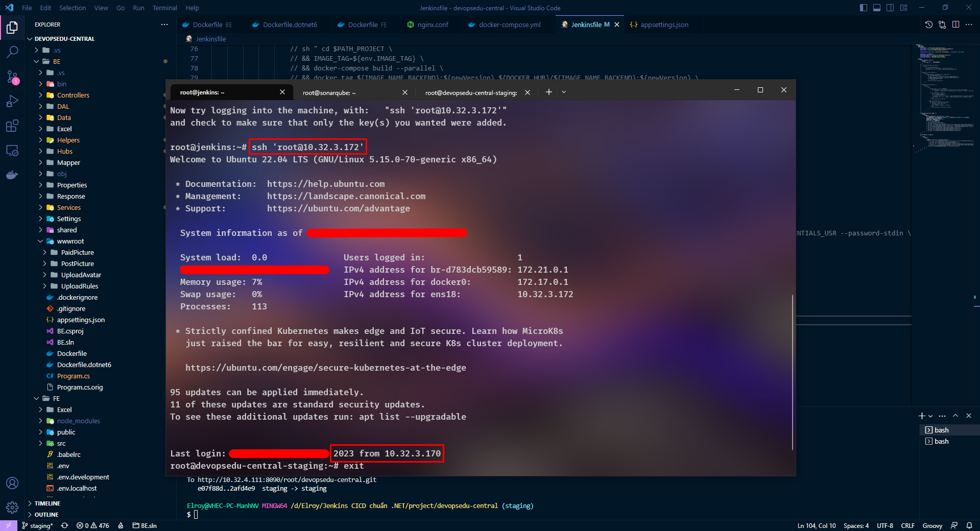This screenshot has height=531, width=980.
Task: Expand the TIMELINE section
Action: point(47,503)
